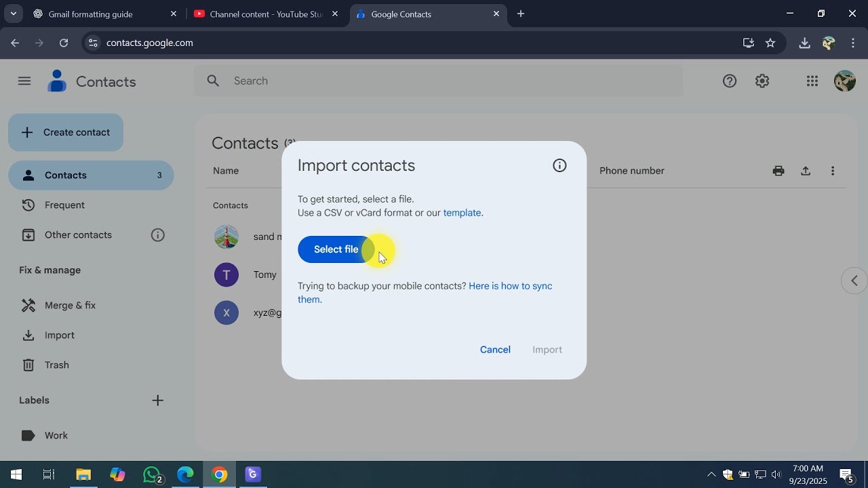Print contacts icon
The width and height of the screenshot is (868, 488).
click(x=778, y=171)
